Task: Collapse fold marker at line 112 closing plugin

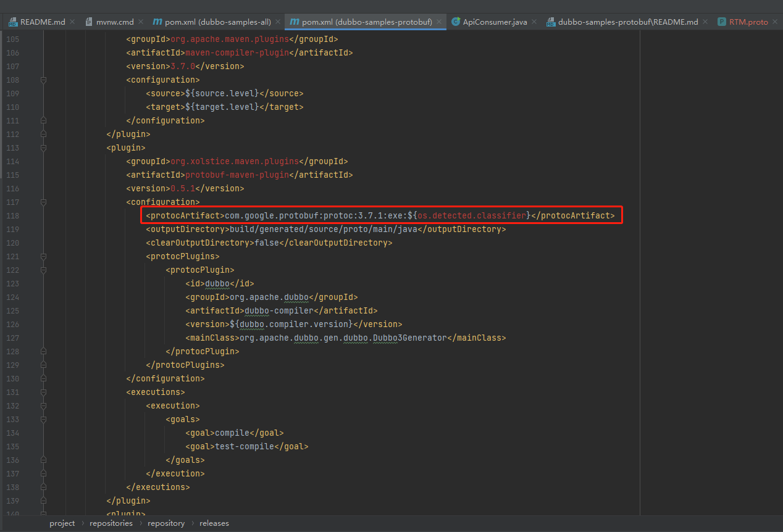Action: [43, 134]
